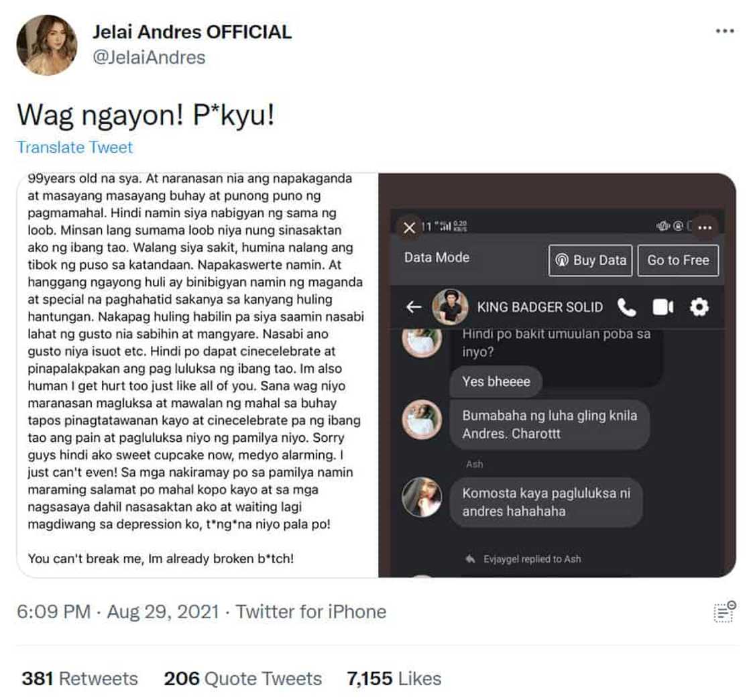
Task: Open the tweet analytics icon near timestamp
Action: coord(724,611)
